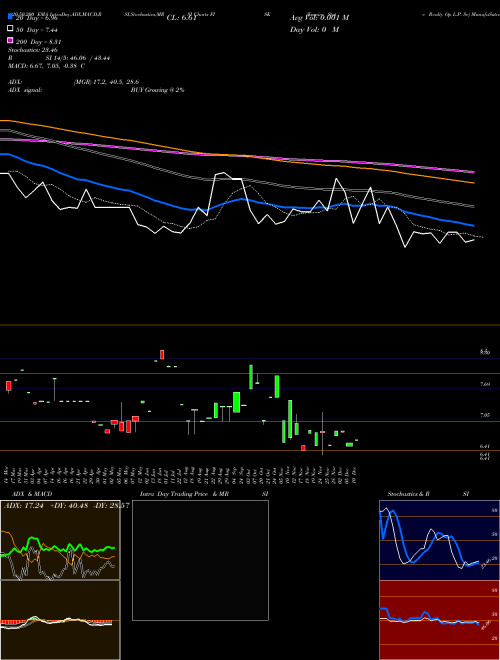Click the 'Day Vol: 0 M' readout
500x660 pixels.
pos(314,29)
